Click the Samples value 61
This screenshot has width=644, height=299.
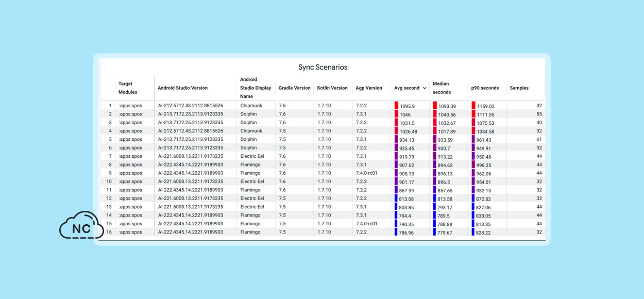(539, 139)
